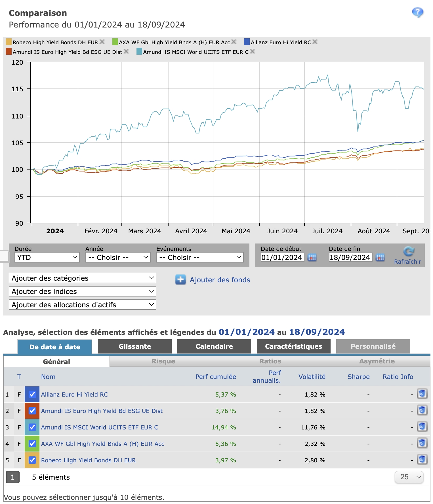Switch to the Risque sub-tab

pyautogui.click(x=163, y=361)
